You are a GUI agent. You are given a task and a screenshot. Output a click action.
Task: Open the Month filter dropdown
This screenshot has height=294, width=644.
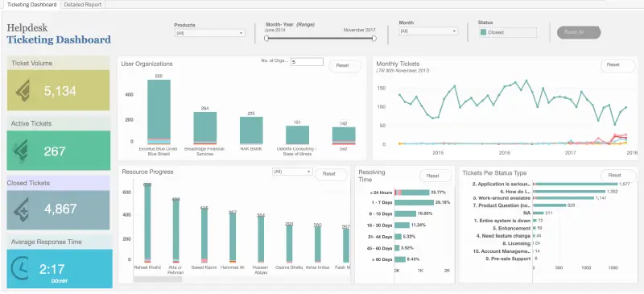[x=428, y=31]
